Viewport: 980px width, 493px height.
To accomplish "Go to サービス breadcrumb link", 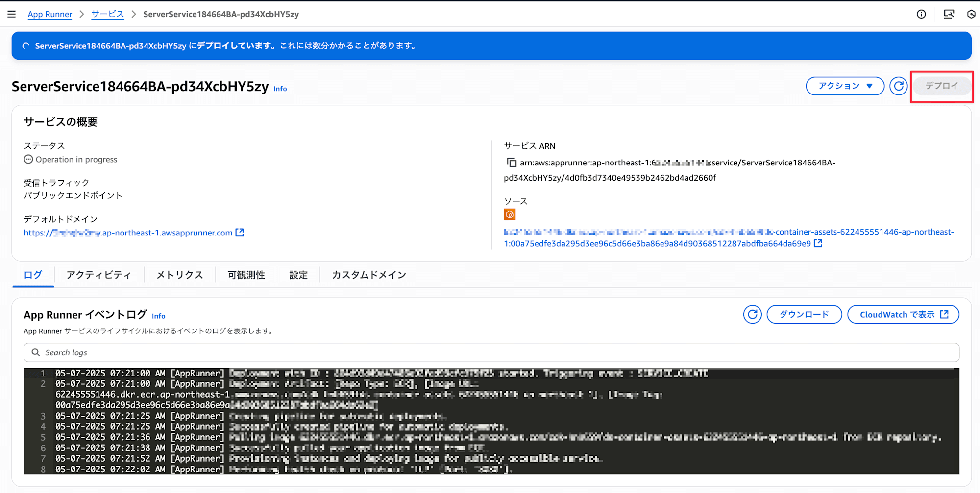I will coord(108,14).
